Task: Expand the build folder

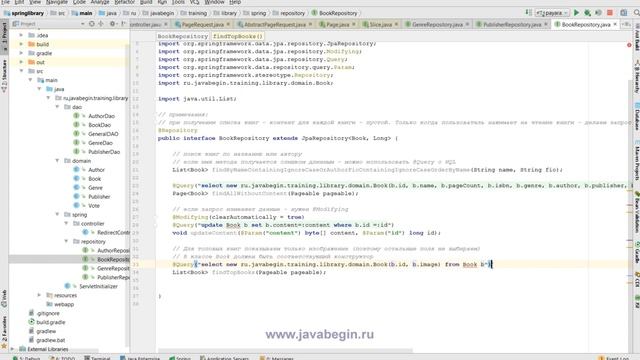Action: coord(21,44)
